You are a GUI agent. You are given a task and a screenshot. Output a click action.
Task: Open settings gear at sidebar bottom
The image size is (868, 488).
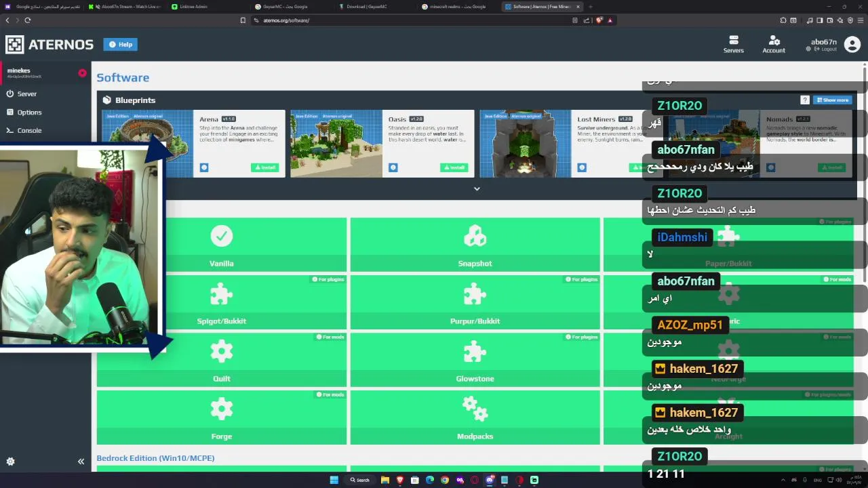(x=10, y=462)
